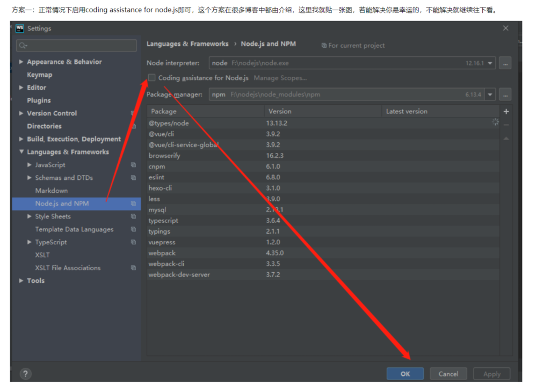Screen dimensions: 558x392
Task: Close the Settings dialog
Action: [506, 28]
